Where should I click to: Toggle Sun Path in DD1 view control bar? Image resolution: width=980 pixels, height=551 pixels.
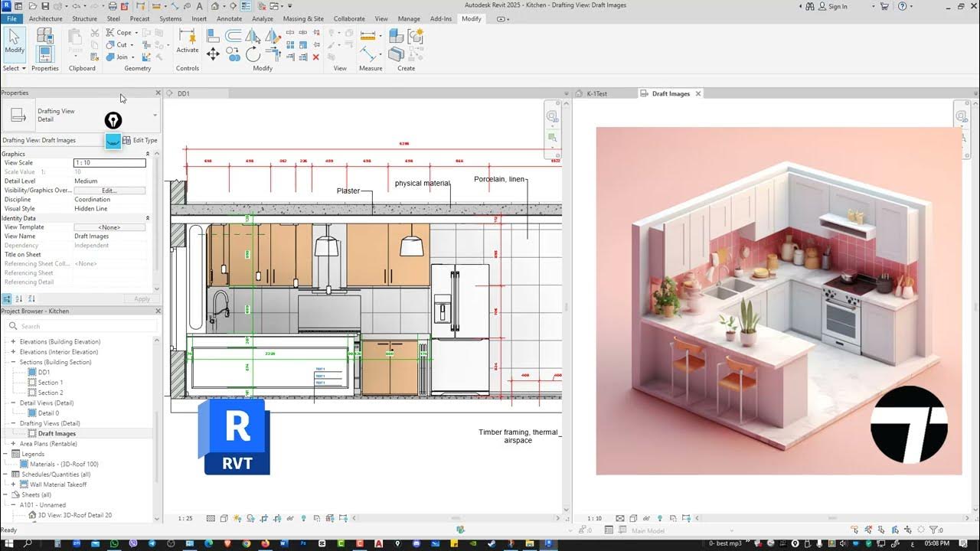coord(237,518)
